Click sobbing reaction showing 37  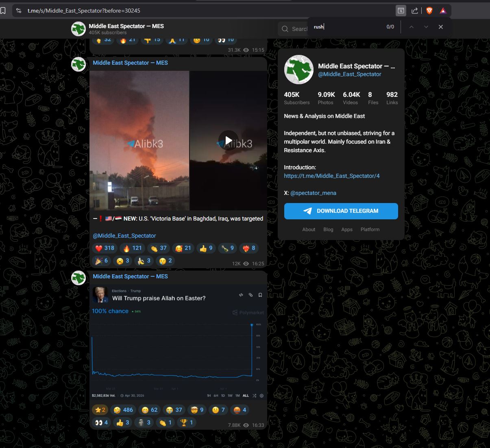point(174,410)
